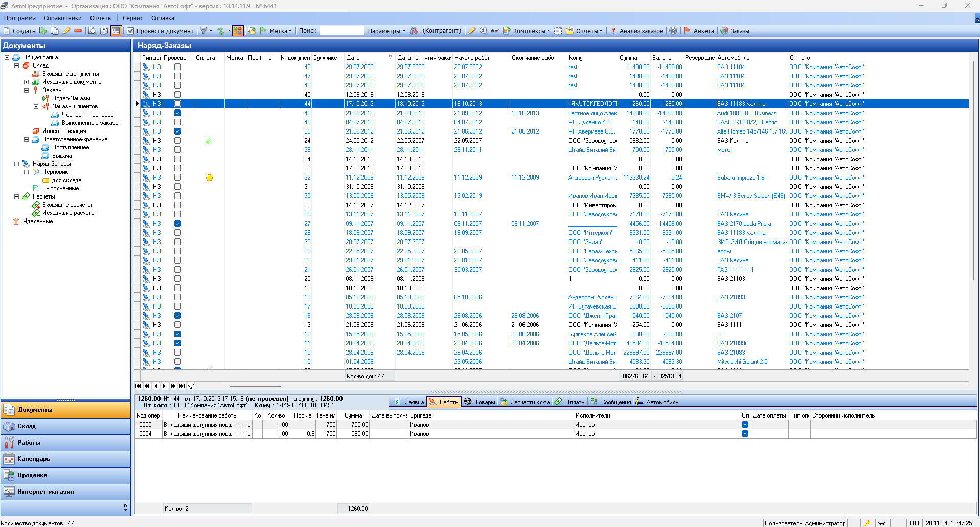Click the yellow circle mark in row 32
The width and height of the screenshot is (980, 527).
[209, 178]
